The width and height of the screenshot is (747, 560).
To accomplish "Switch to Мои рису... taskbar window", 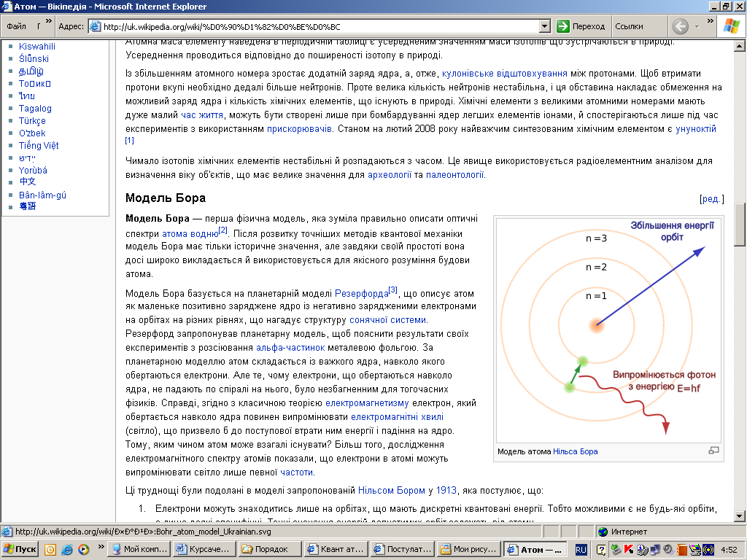I will (x=469, y=550).
